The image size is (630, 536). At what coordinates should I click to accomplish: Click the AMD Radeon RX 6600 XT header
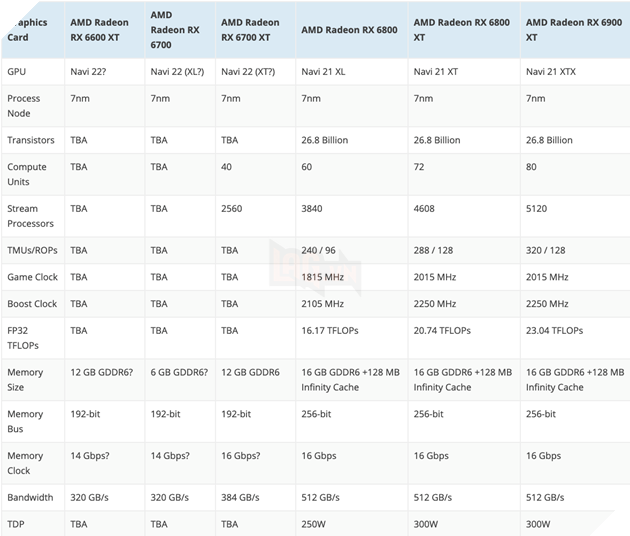tap(100, 29)
